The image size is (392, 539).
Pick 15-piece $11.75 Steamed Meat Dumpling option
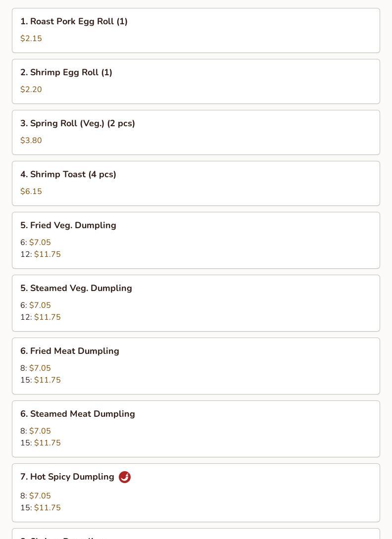(41, 443)
